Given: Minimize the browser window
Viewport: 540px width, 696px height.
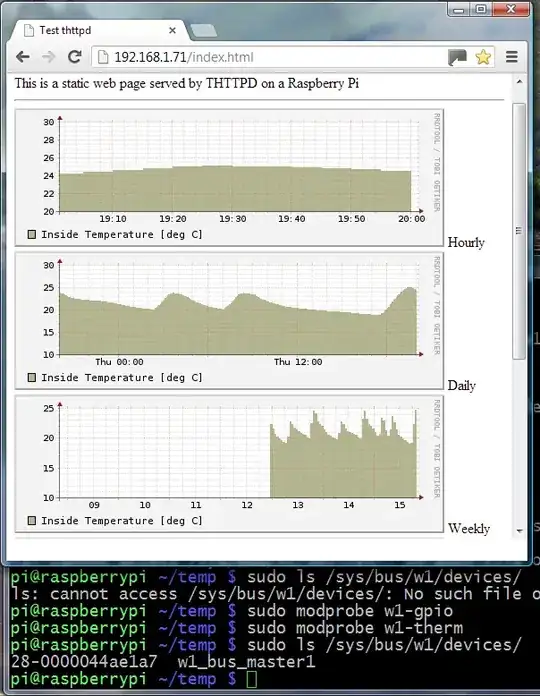Looking at the screenshot, I should pyautogui.click(x=459, y=9).
